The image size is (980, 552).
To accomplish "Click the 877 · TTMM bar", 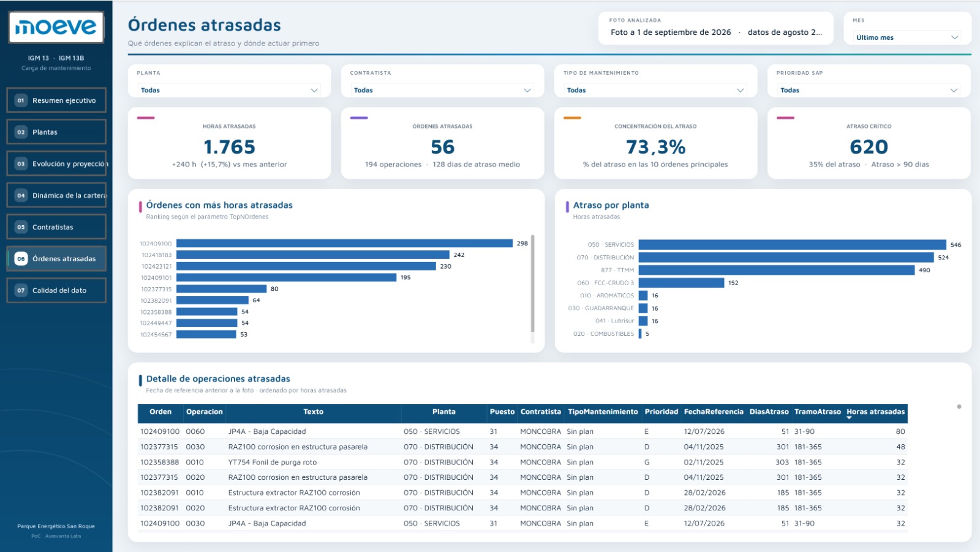I will point(777,270).
